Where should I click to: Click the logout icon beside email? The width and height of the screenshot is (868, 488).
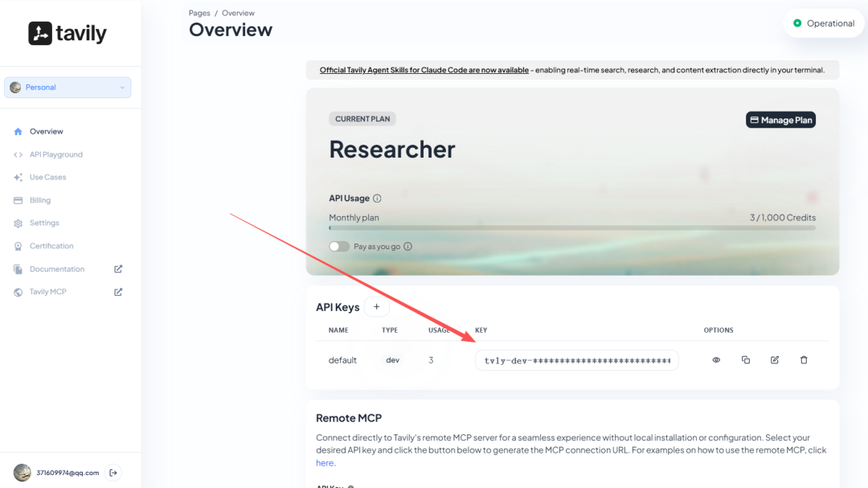[x=113, y=473]
